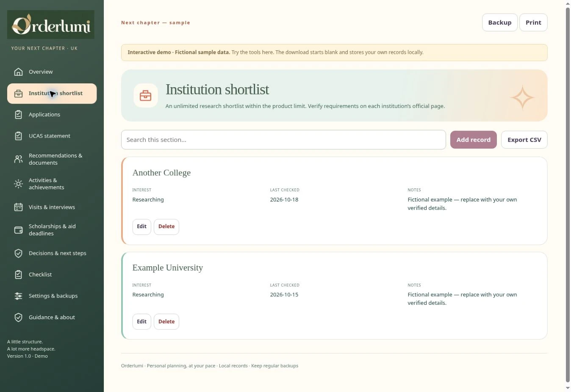Image resolution: width=571 pixels, height=392 pixels.
Task: Open the Checklist section
Action: pos(52,275)
